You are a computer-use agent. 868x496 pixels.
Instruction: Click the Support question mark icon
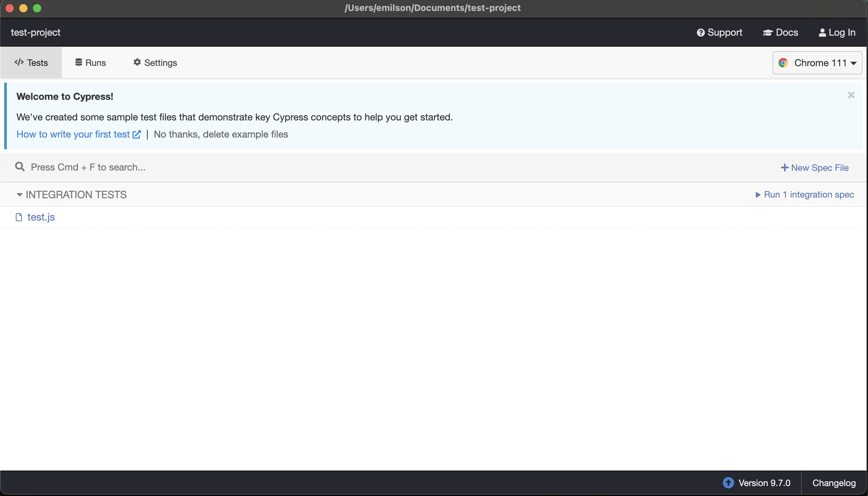click(x=700, y=32)
